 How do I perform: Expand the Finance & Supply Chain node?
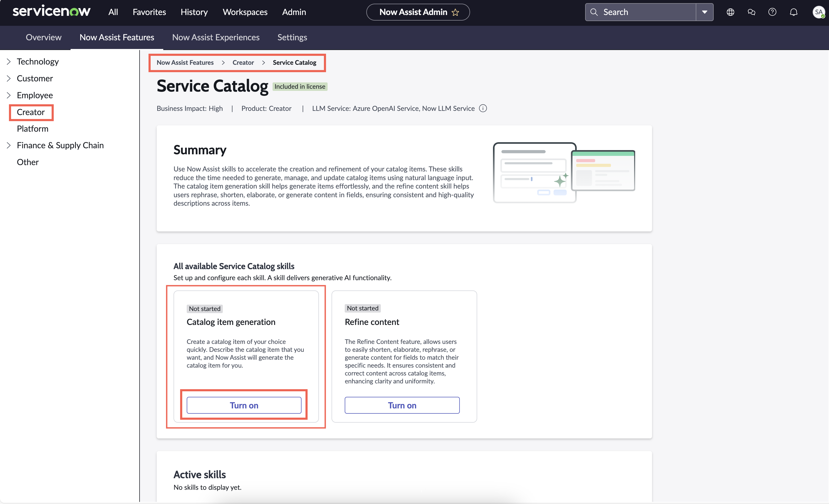9,145
